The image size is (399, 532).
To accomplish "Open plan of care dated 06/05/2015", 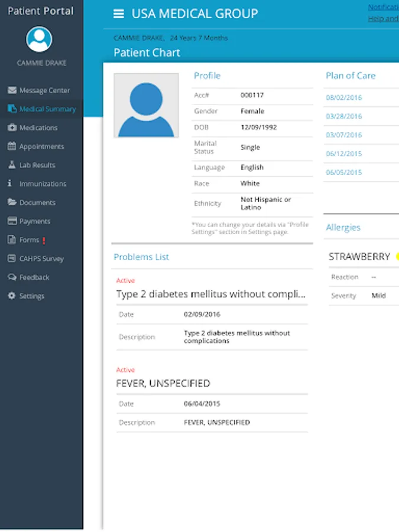I will pos(343,173).
